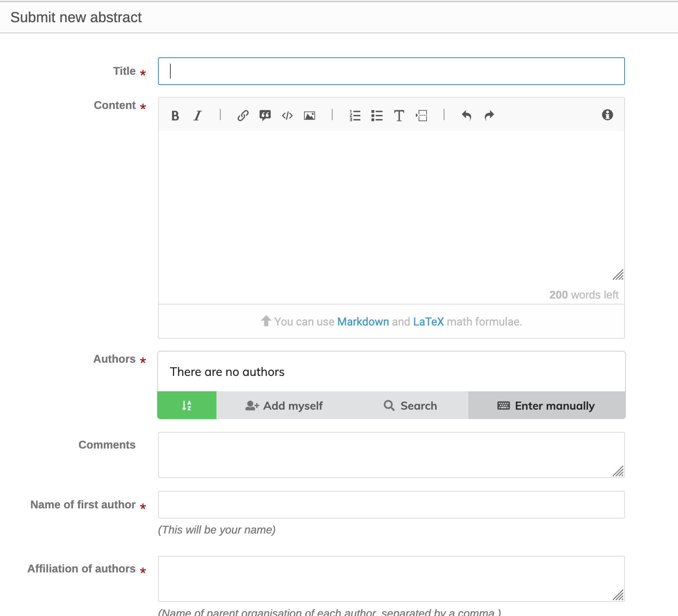
Task: Sort authors alphabetically with green button
Action: [187, 405]
